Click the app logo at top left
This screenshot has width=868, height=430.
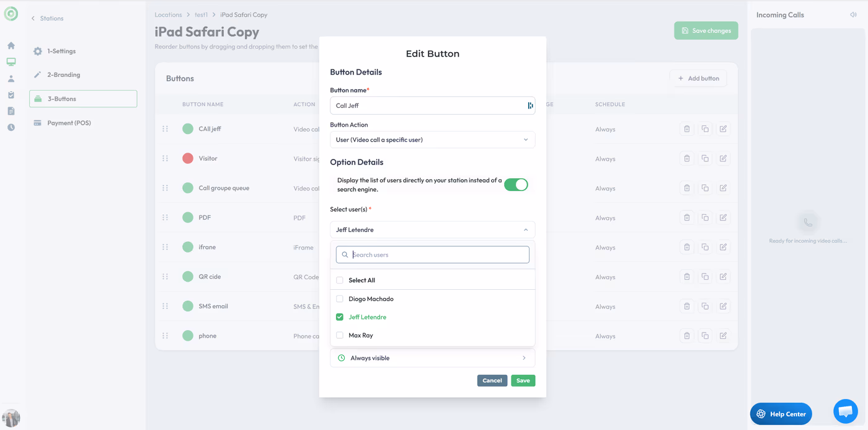pyautogui.click(x=11, y=14)
